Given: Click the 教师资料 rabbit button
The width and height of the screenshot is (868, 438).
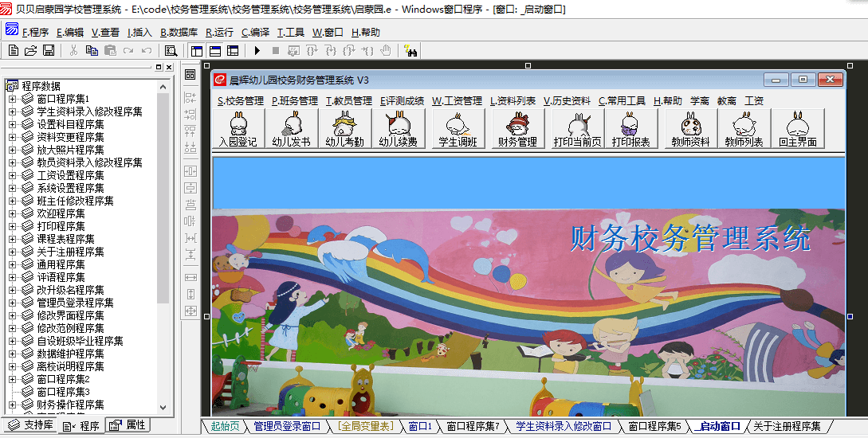Looking at the screenshot, I should coord(690,129).
